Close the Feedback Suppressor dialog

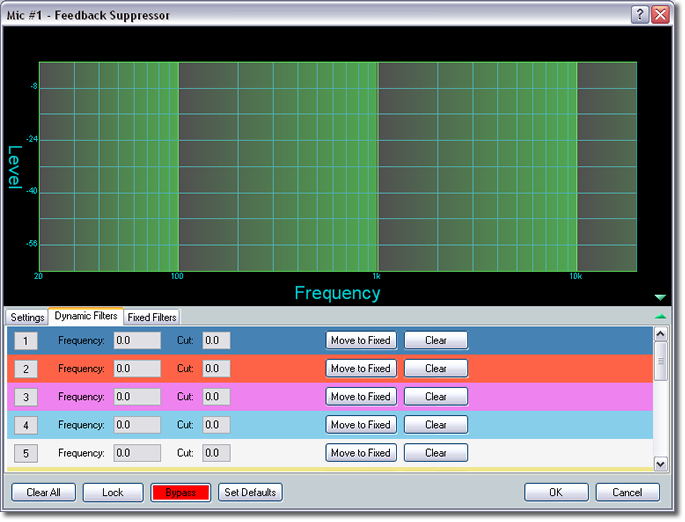pos(661,14)
